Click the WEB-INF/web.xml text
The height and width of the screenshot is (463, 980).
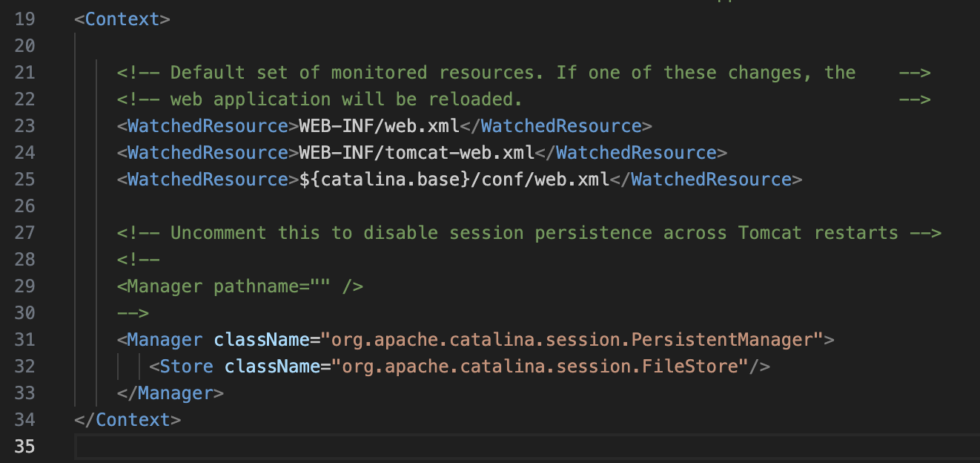tap(379, 126)
